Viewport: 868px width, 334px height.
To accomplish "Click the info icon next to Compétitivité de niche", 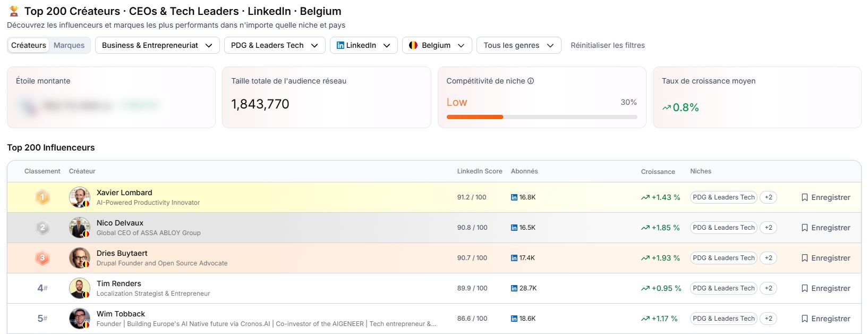I will click(531, 81).
